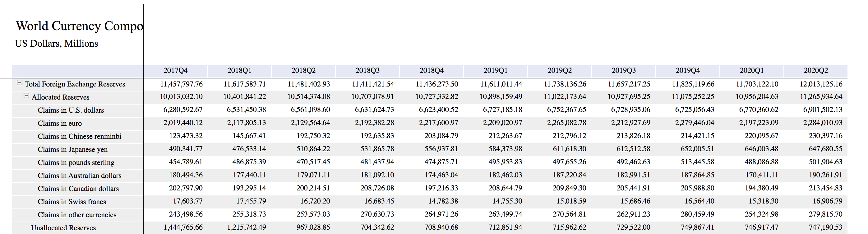Select the 2018Q3 column header
The width and height of the screenshot is (868, 234).
(367, 71)
